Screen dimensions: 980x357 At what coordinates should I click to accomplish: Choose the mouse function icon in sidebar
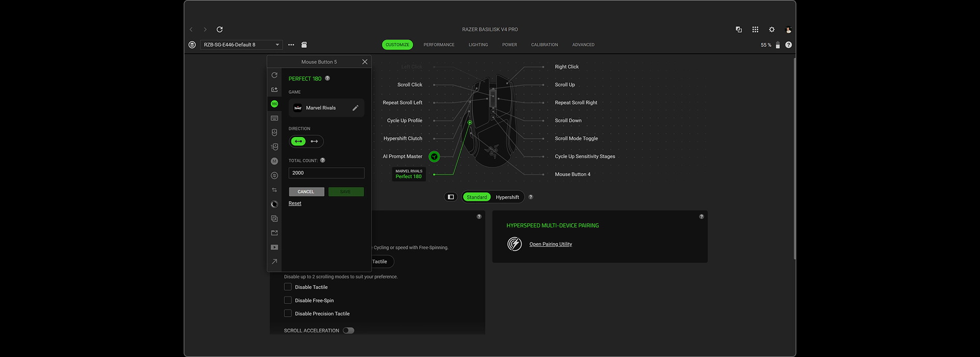(x=274, y=133)
